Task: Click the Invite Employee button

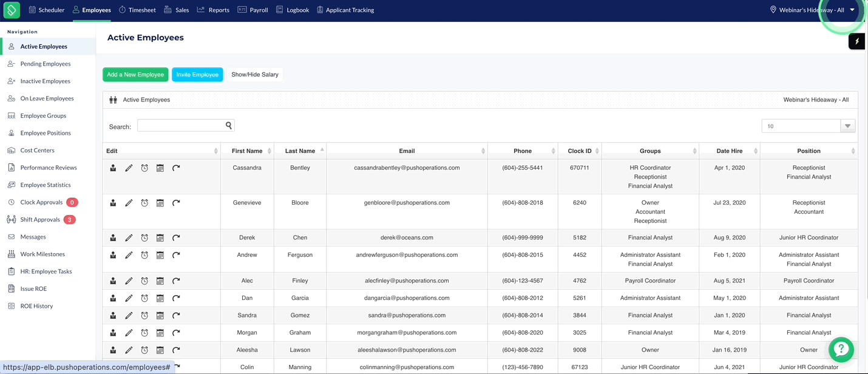Action: (x=197, y=75)
